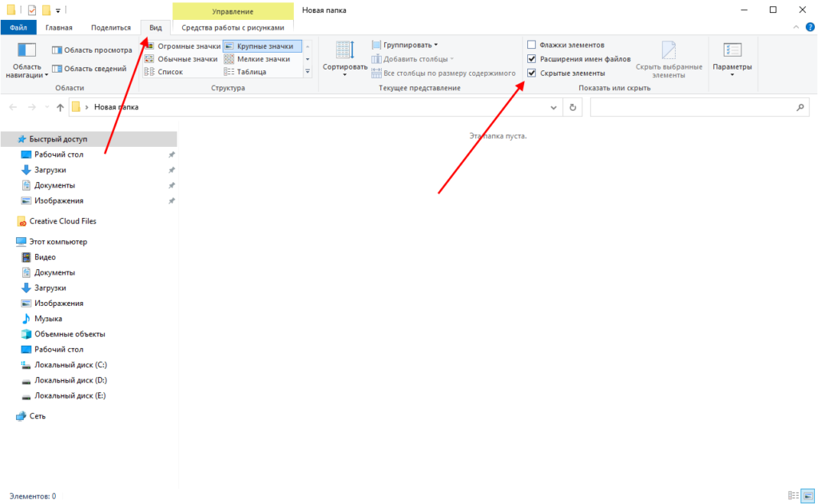Open Help question mark icon
The image size is (818, 504).
[x=810, y=27]
